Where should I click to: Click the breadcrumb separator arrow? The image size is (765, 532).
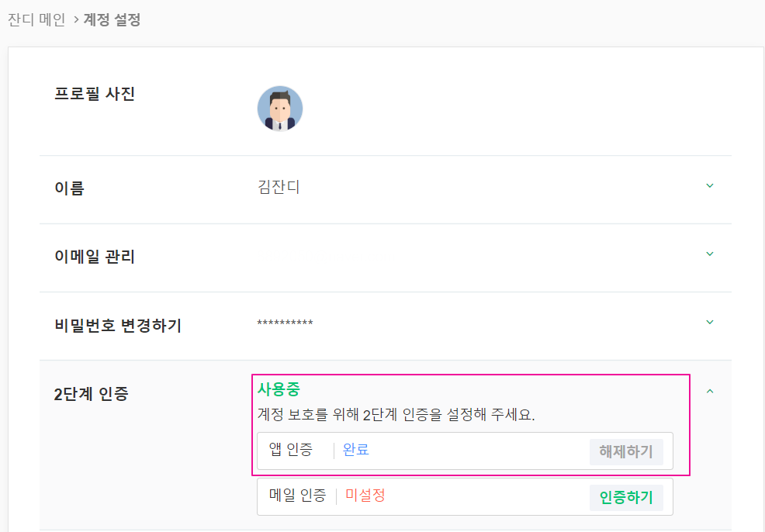[76, 19]
